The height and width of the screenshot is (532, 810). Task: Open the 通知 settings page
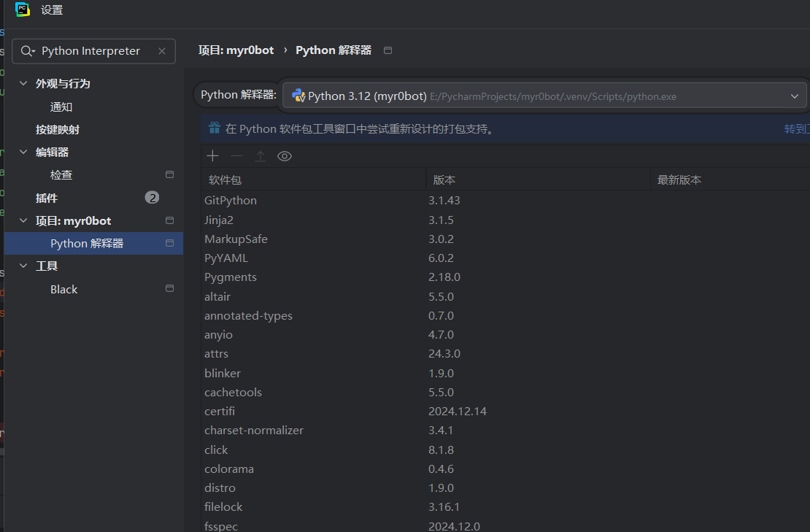point(61,107)
